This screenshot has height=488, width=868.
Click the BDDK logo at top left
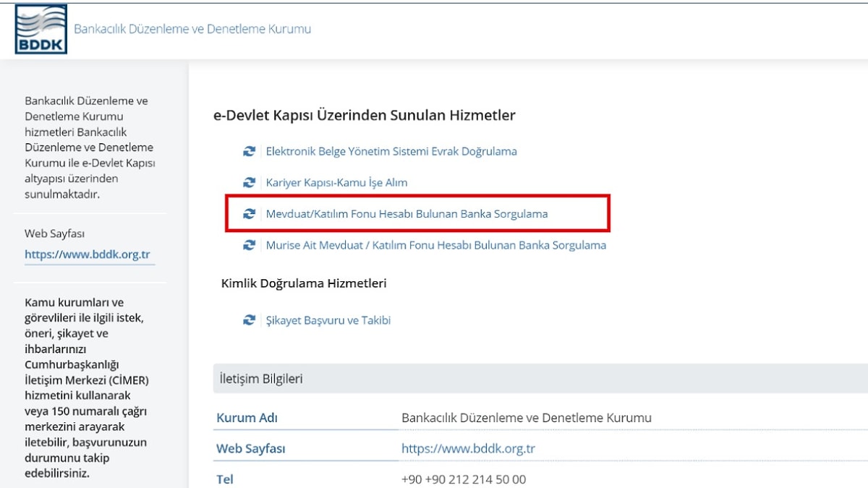pyautogui.click(x=41, y=28)
